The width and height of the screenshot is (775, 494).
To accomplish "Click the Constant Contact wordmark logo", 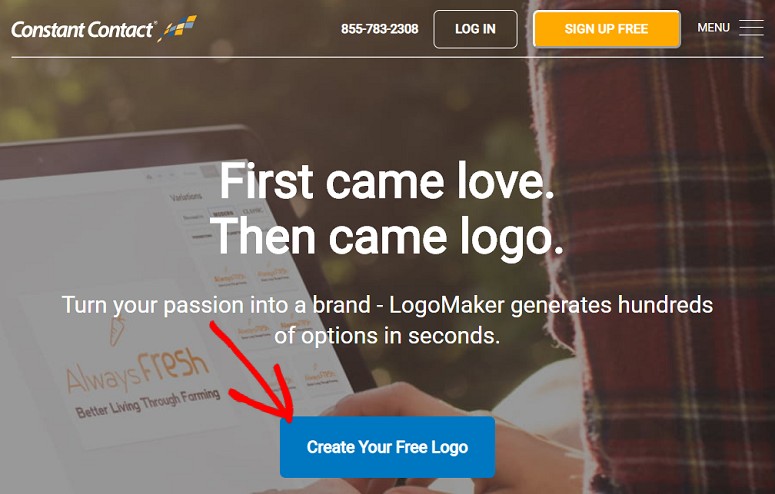I will [83, 30].
